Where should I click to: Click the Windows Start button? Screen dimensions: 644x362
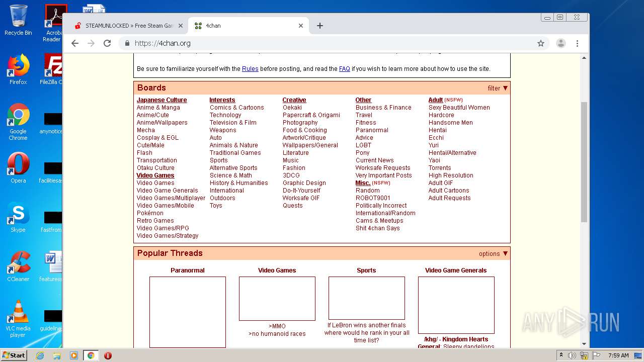[14, 355]
